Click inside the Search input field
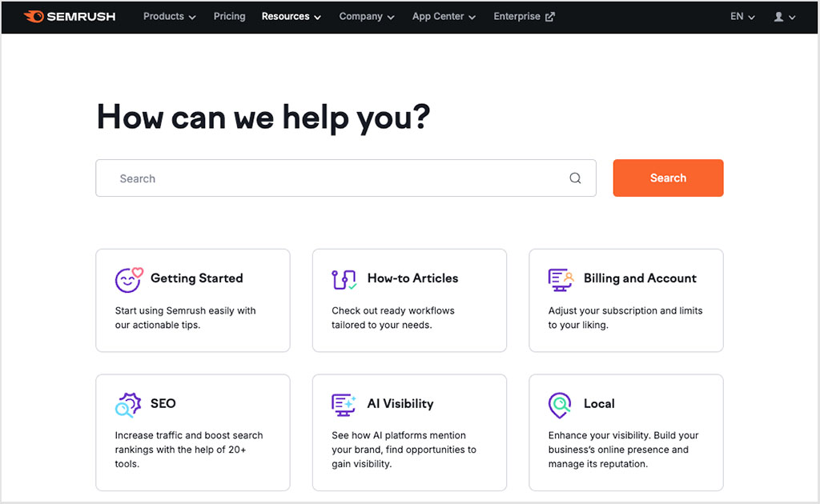Viewport: 820px width, 504px height. (320, 178)
